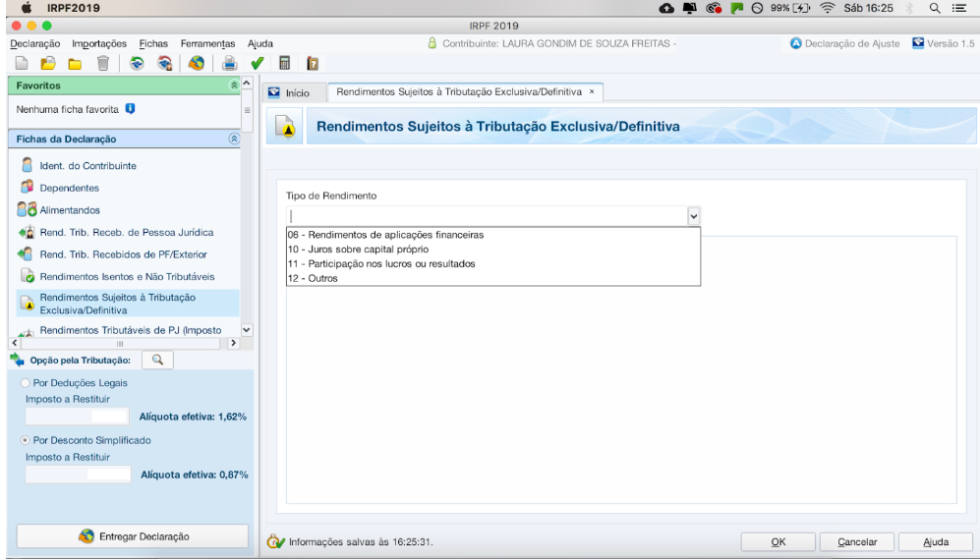Click the OK button
This screenshot has height=560, width=980.
778,542
